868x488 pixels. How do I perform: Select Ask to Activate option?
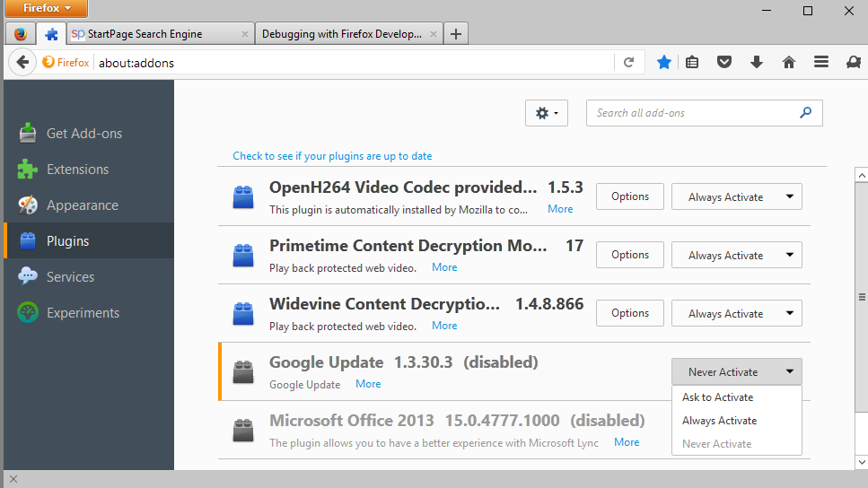pyautogui.click(x=737, y=397)
